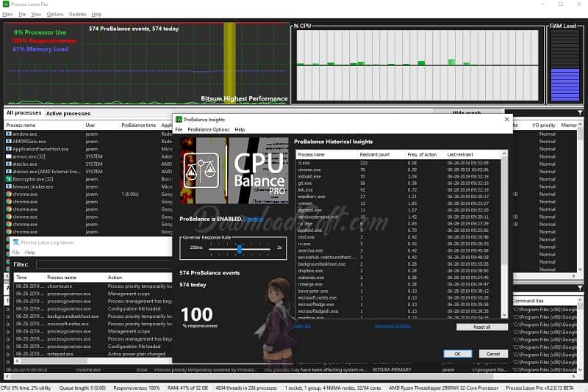
Task: Click Cancel in ProBalance Insights
Action: [493, 354]
